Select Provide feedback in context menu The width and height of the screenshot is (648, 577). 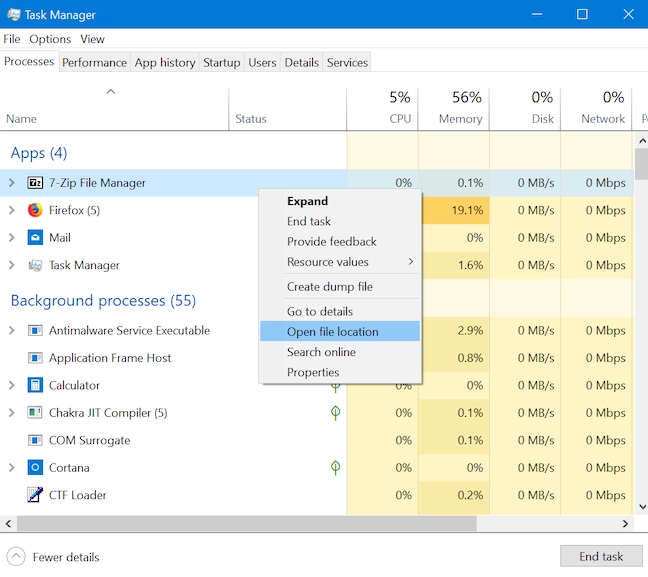[x=339, y=241]
